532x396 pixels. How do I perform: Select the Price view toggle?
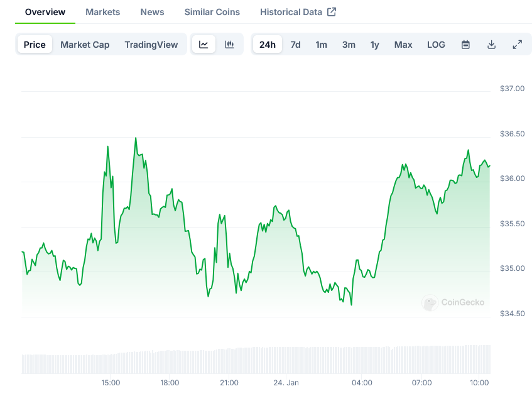point(35,45)
